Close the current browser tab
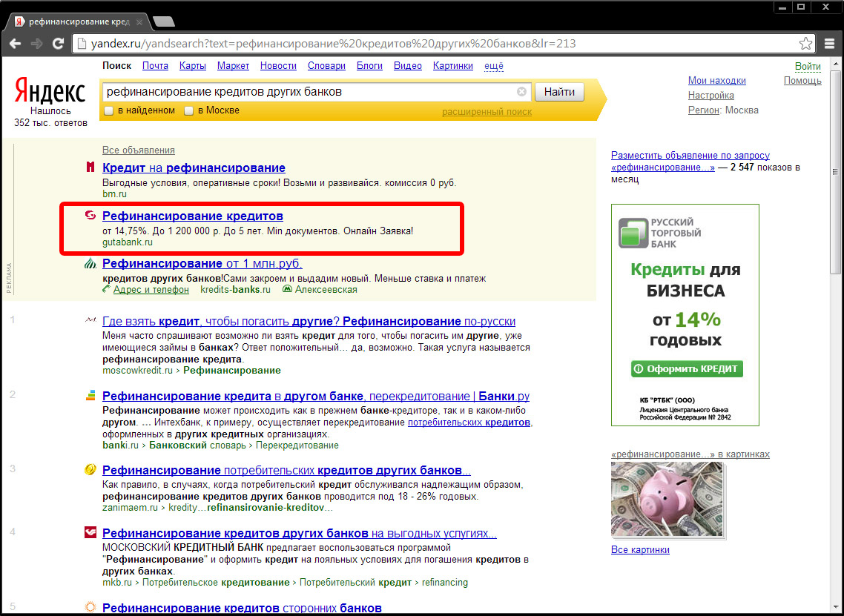Viewport: 844px width, 616px height. point(139,22)
